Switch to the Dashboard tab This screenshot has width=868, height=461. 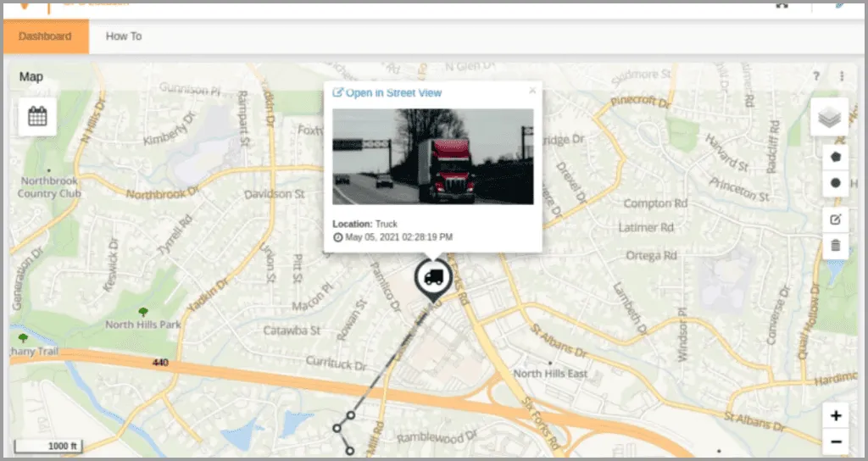pyautogui.click(x=46, y=36)
